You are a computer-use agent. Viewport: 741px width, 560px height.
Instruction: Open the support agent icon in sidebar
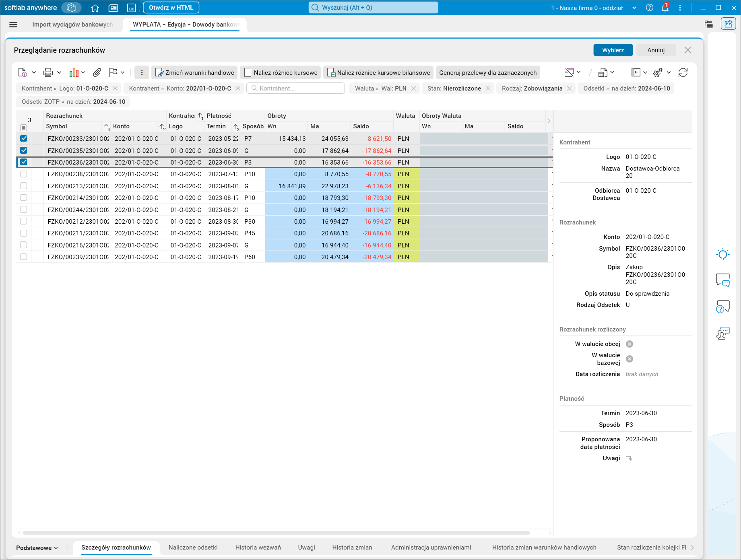(x=723, y=333)
